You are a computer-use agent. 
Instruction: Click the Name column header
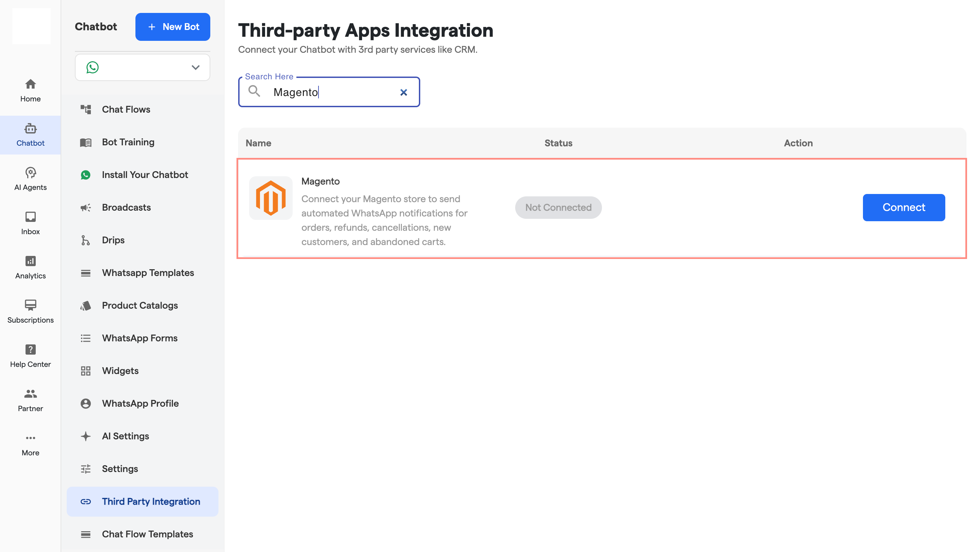tap(258, 143)
